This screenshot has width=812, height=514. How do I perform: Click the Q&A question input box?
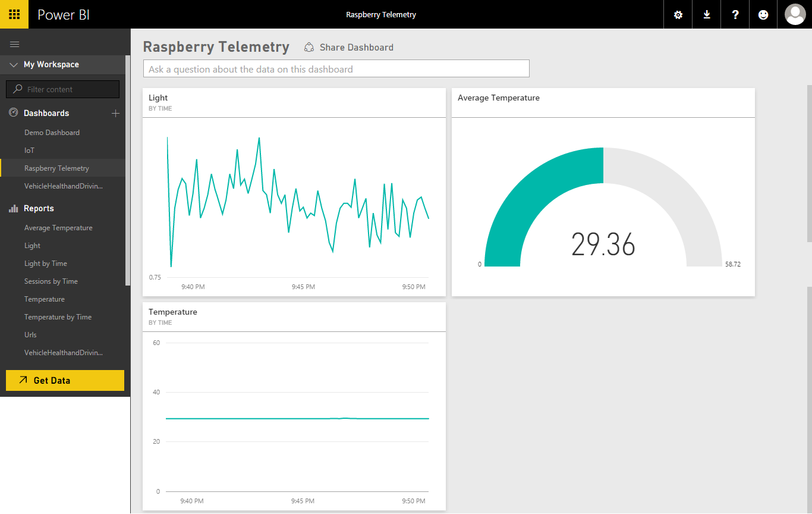pos(336,69)
